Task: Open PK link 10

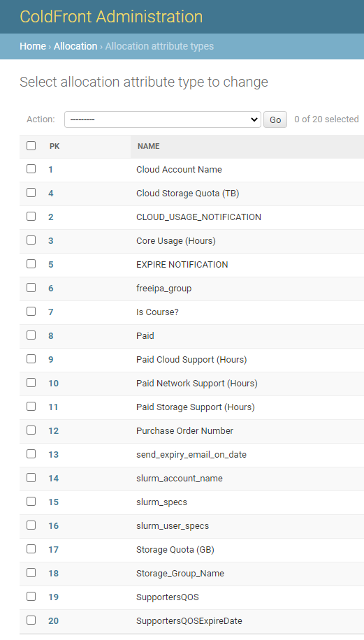Action: click(54, 384)
